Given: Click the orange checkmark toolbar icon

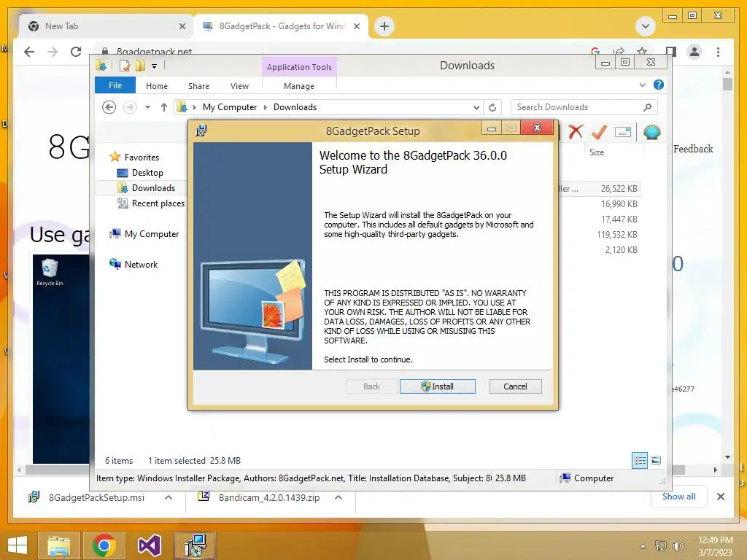Looking at the screenshot, I should pos(600,132).
